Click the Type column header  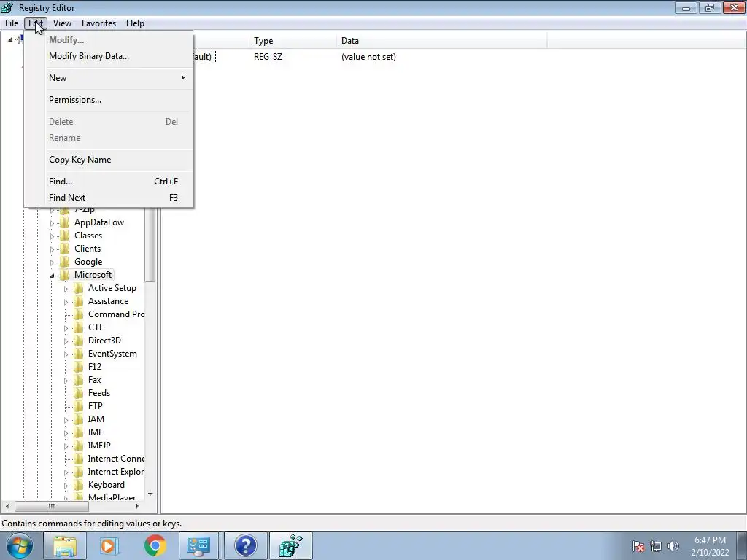pos(293,41)
